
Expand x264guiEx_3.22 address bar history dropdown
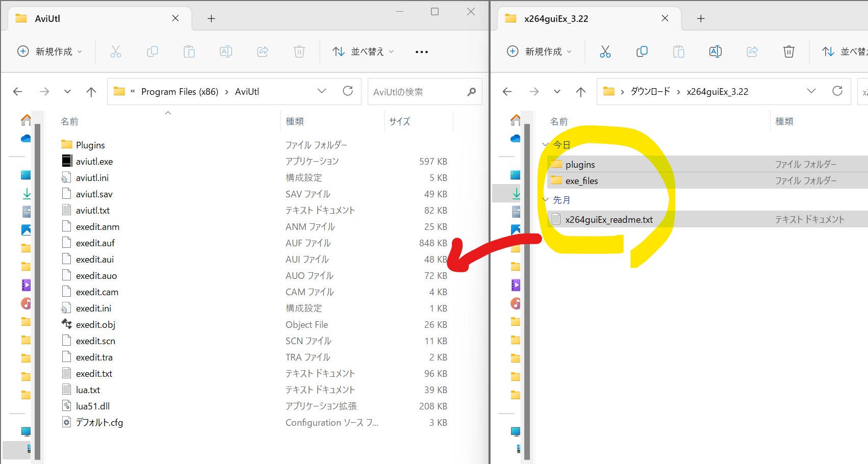[811, 91]
